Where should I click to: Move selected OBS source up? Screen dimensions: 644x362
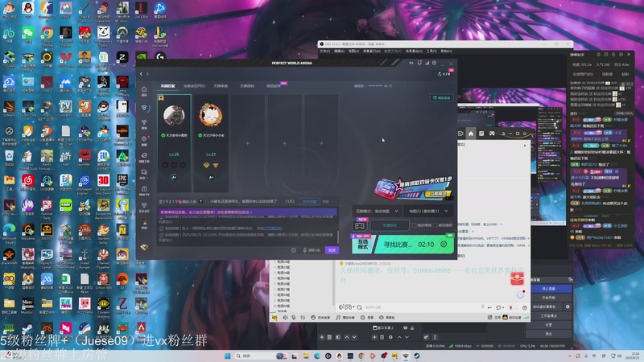(398, 337)
